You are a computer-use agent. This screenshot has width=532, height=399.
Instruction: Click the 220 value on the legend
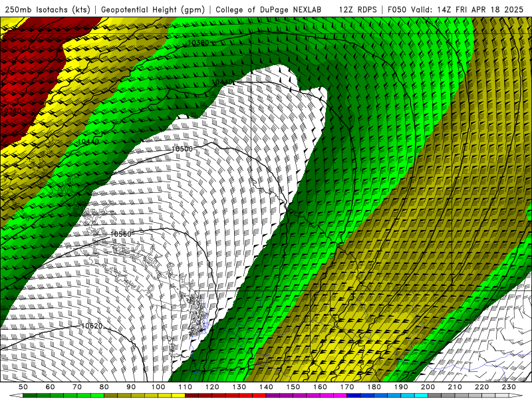[481, 387]
